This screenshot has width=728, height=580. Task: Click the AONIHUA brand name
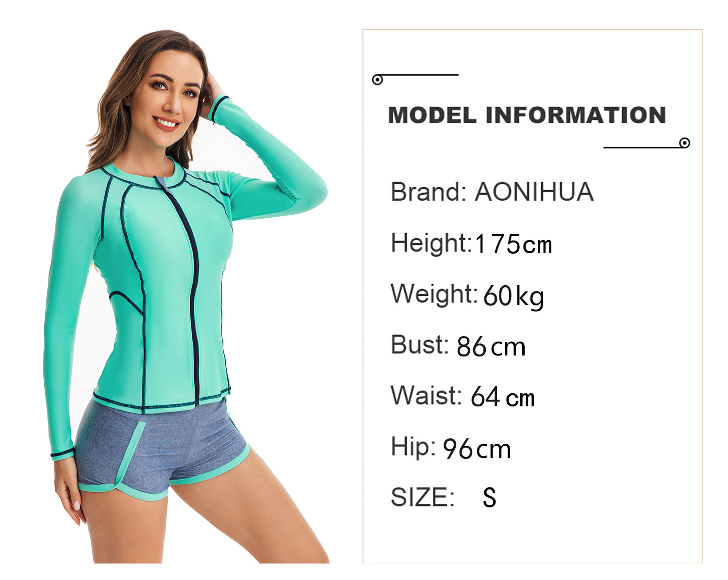pos(534,192)
